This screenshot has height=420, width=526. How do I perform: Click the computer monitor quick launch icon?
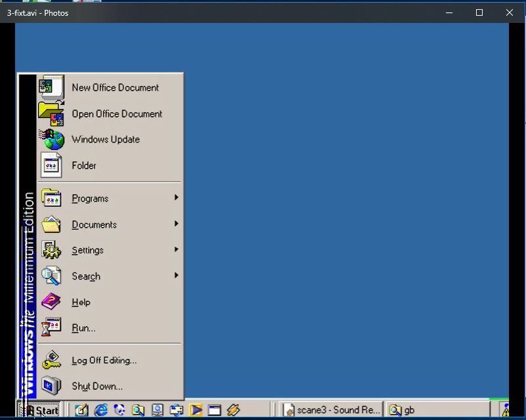[x=157, y=409]
